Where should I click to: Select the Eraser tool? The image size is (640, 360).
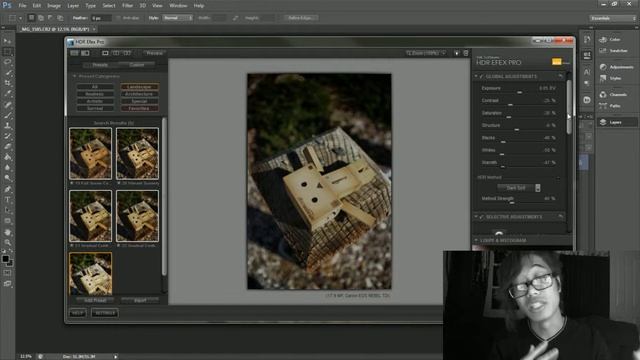click(7, 147)
